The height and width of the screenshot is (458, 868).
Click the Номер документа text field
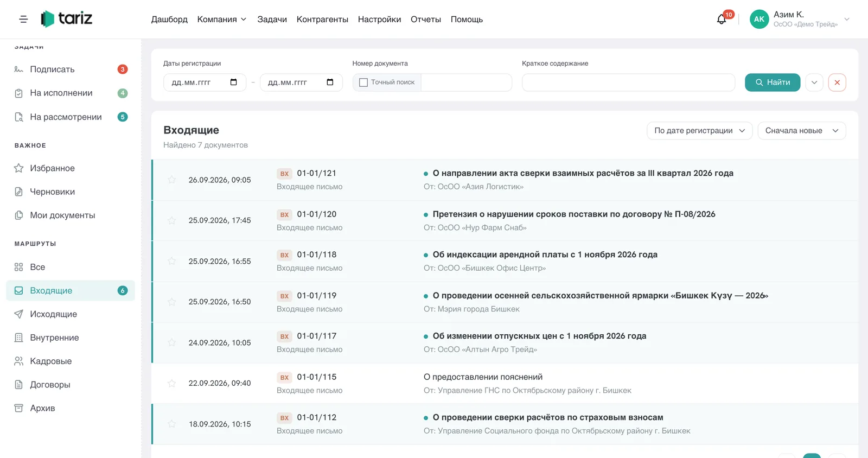pyautogui.click(x=467, y=82)
